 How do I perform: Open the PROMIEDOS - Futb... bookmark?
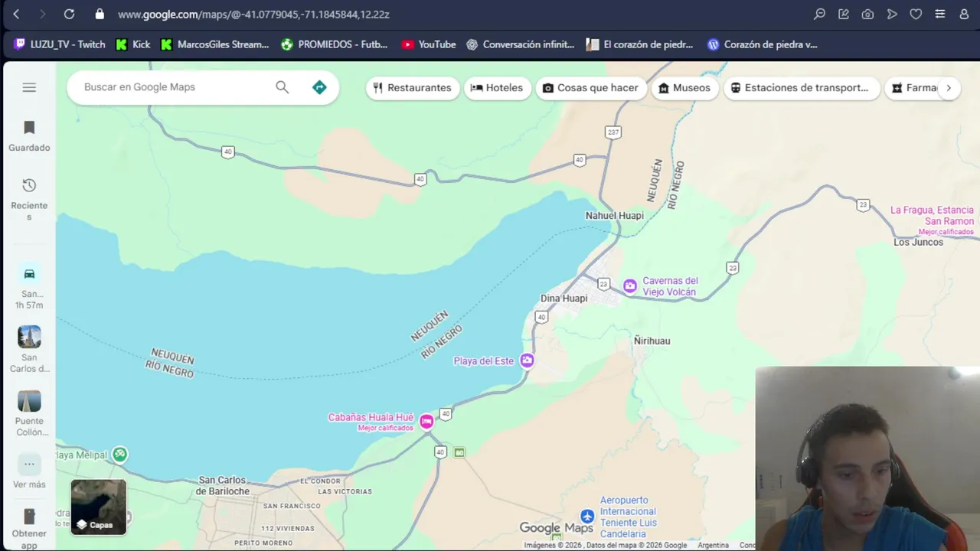click(335, 44)
